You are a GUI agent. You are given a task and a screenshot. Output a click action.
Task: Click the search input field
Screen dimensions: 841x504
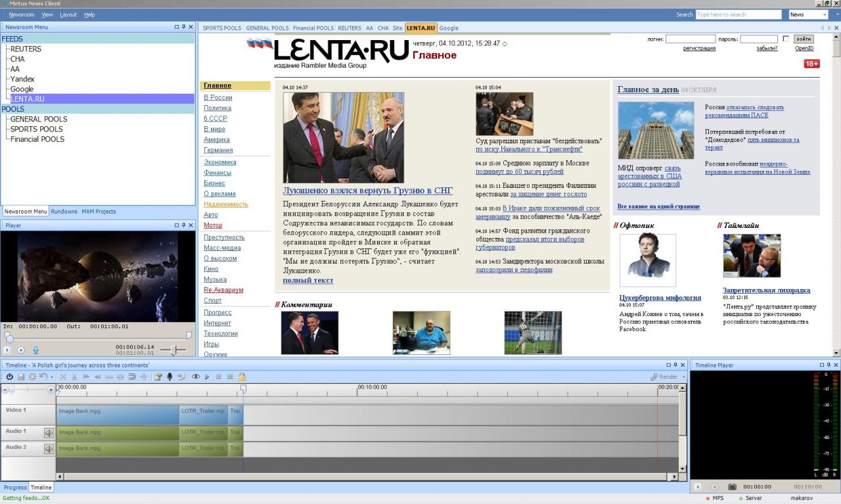coord(738,14)
